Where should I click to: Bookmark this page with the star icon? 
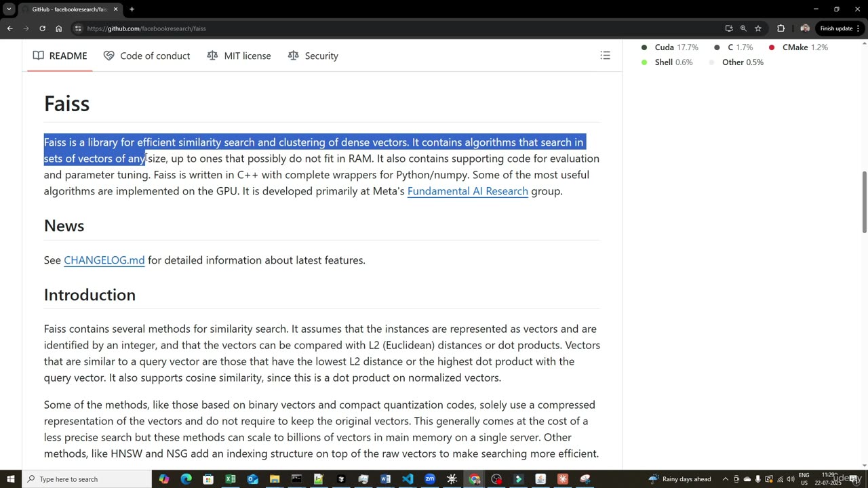tap(758, 28)
